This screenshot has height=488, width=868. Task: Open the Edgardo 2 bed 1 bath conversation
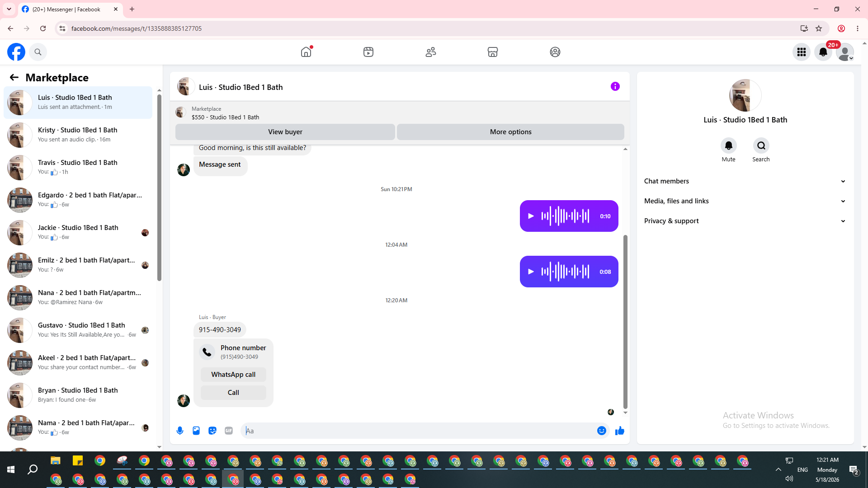coord(78,200)
